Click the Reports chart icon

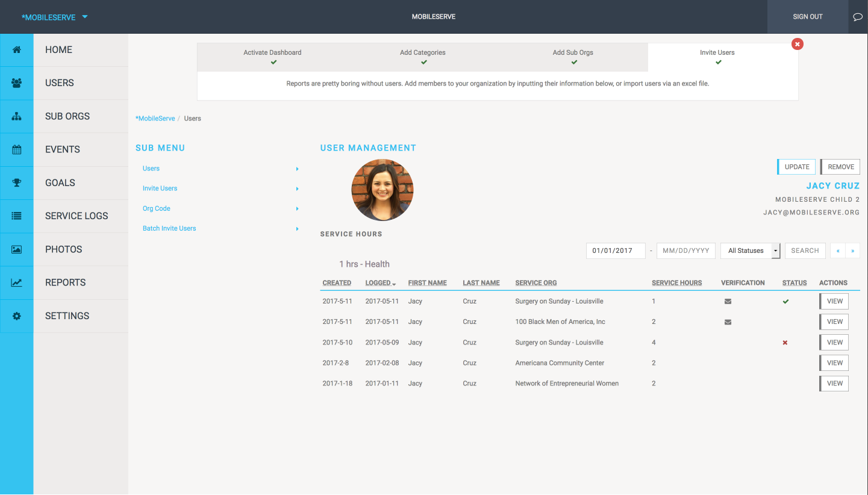tap(17, 282)
